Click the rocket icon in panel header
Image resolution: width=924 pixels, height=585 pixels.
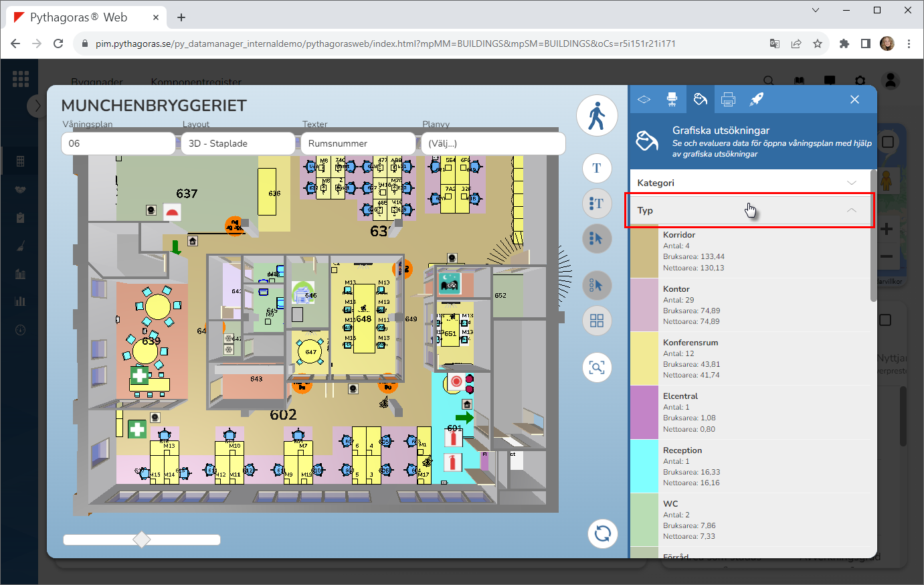point(756,100)
